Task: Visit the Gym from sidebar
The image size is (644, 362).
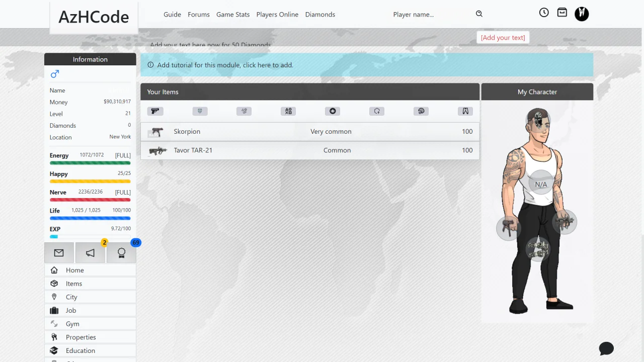Action: click(x=90, y=324)
